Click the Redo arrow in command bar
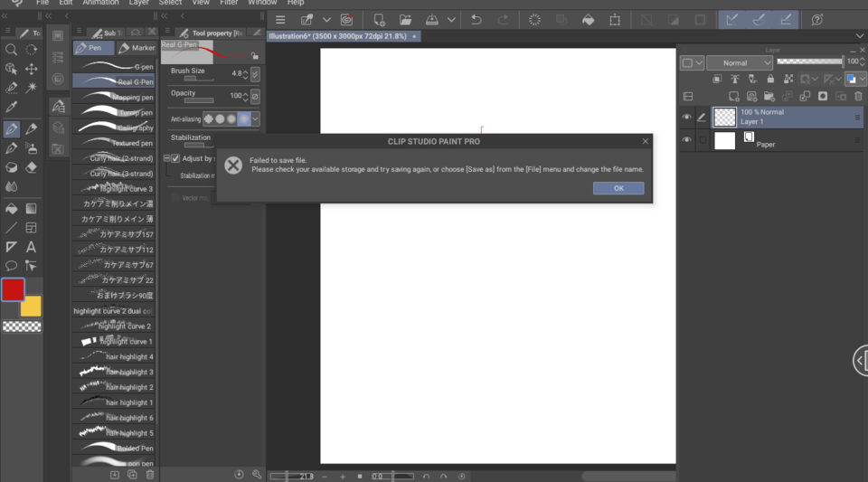The image size is (868, 482). (503, 20)
